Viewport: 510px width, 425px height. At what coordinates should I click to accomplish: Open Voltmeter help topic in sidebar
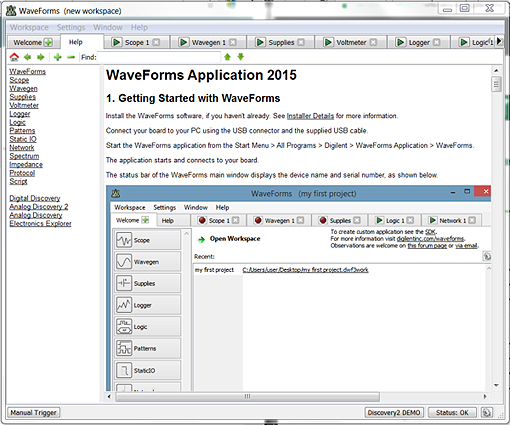(24, 105)
